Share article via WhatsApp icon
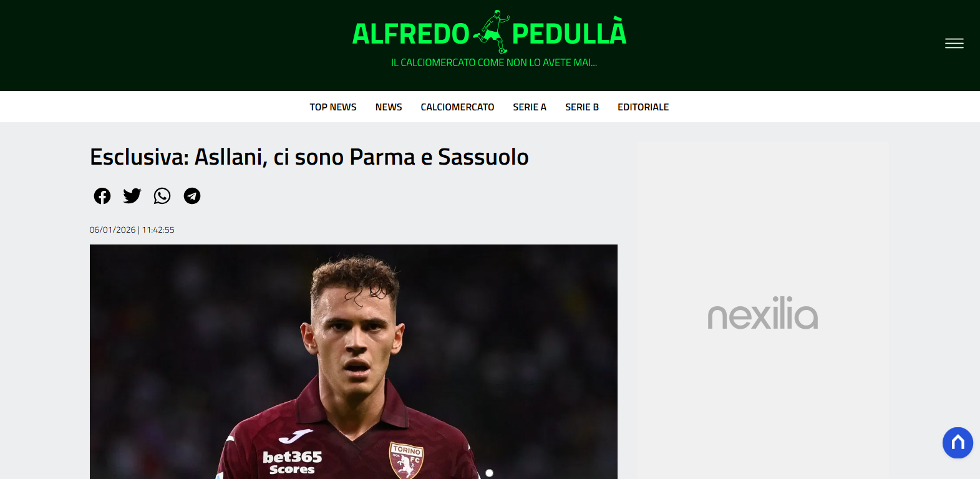This screenshot has height=479, width=980. tap(162, 196)
